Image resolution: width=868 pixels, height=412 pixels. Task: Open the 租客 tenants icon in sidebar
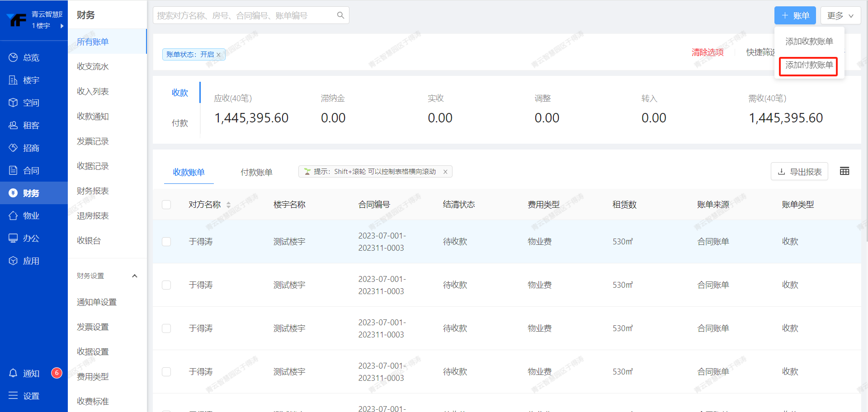coord(13,125)
